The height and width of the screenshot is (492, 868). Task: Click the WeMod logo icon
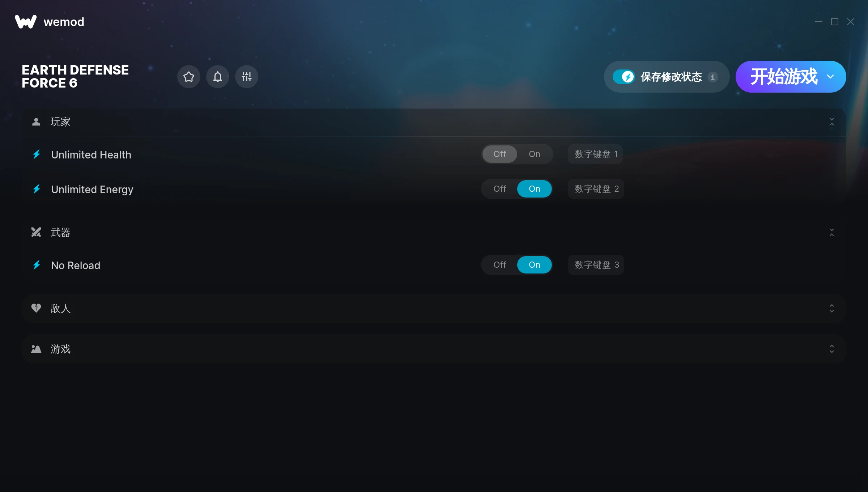[26, 22]
